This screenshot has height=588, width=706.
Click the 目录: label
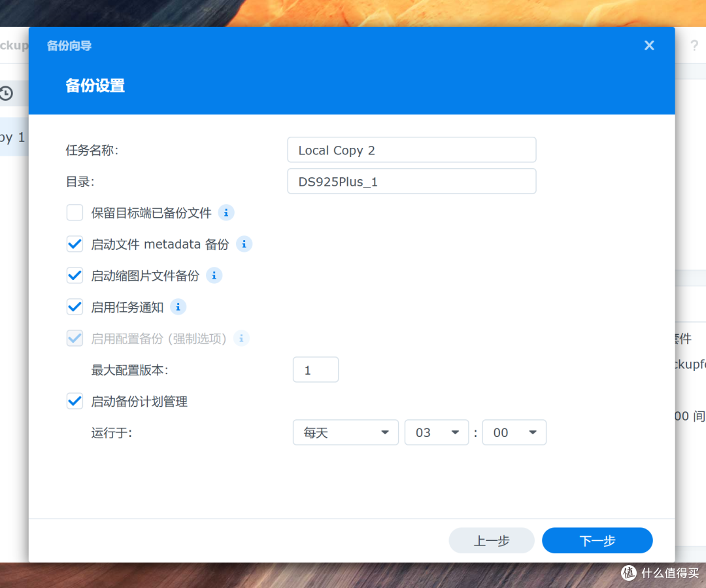coord(80,182)
